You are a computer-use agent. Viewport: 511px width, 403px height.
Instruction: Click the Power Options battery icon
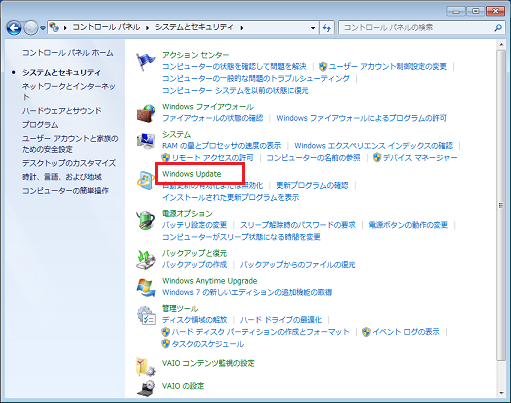(146, 220)
